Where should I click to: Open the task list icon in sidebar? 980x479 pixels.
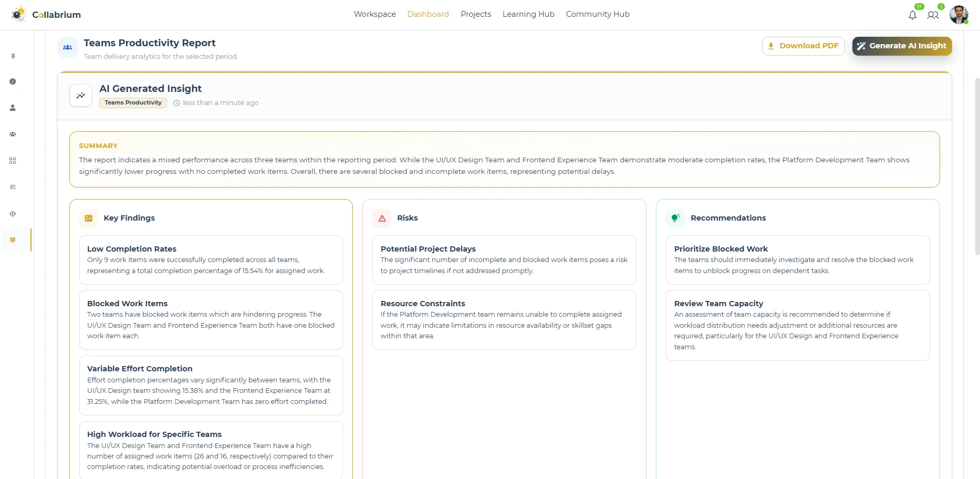[13, 187]
